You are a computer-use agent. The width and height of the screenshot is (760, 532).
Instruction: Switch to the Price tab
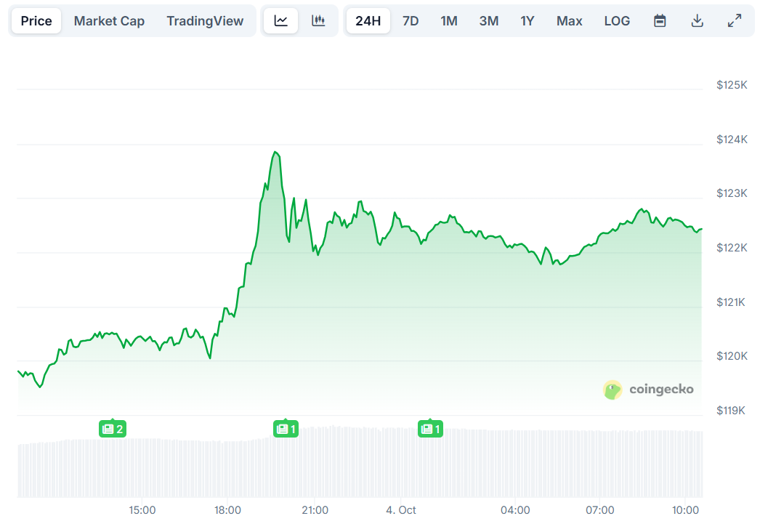pos(36,21)
